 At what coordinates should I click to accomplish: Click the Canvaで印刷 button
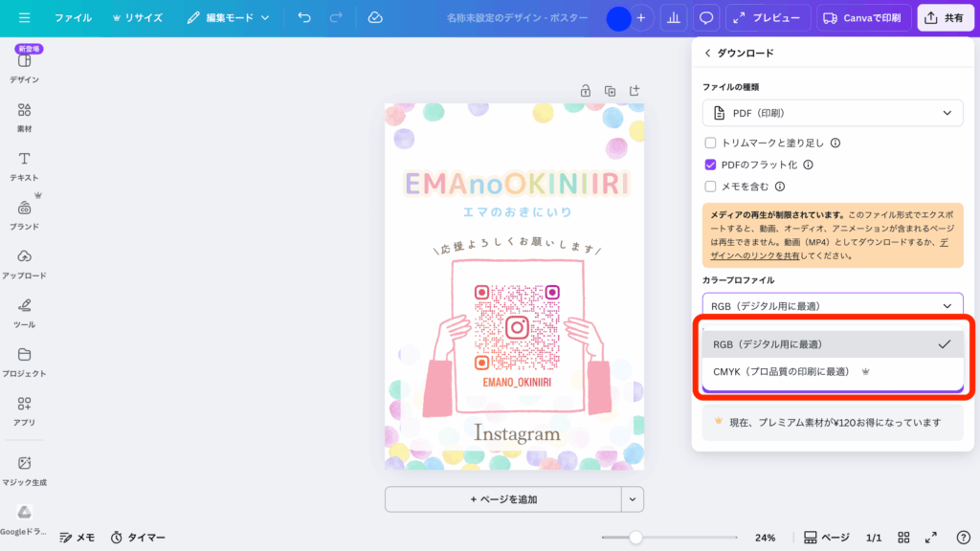point(862,16)
